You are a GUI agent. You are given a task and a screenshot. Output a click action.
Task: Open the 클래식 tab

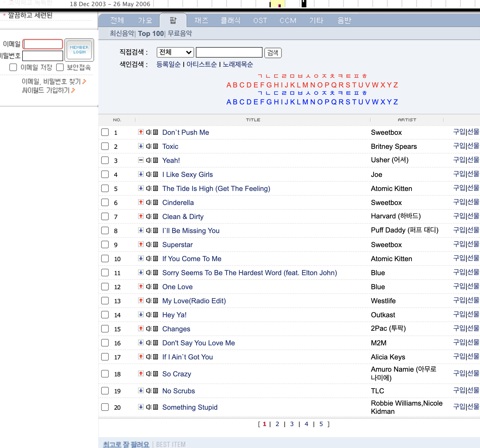pos(230,20)
